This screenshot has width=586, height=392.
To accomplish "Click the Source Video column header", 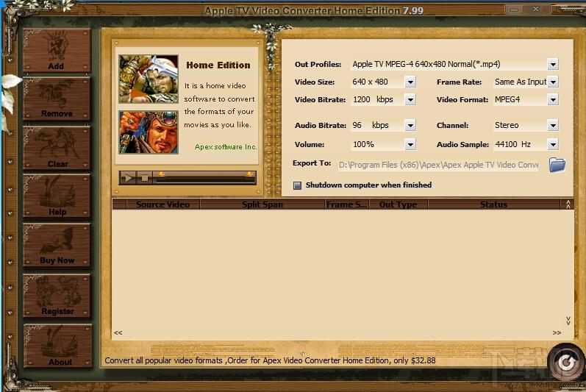I will 163,204.
